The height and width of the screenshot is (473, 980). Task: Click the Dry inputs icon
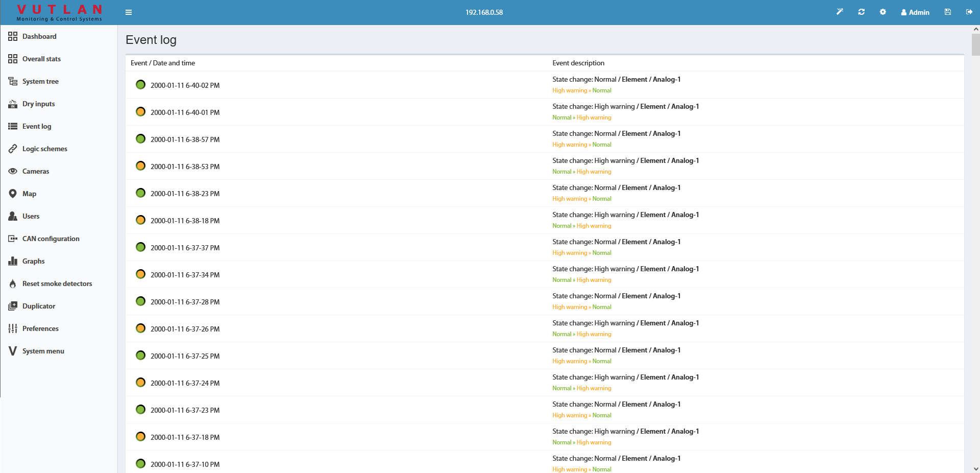click(x=13, y=104)
